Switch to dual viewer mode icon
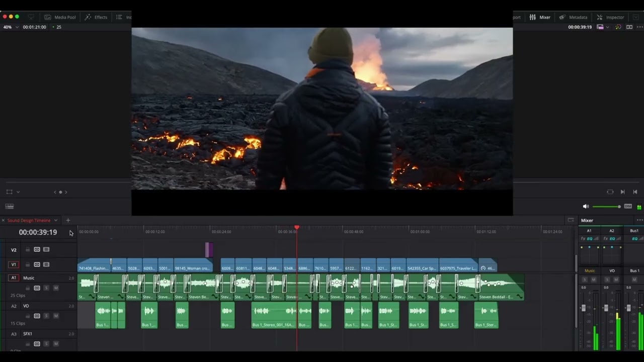This screenshot has height=362, width=644. (x=629, y=27)
